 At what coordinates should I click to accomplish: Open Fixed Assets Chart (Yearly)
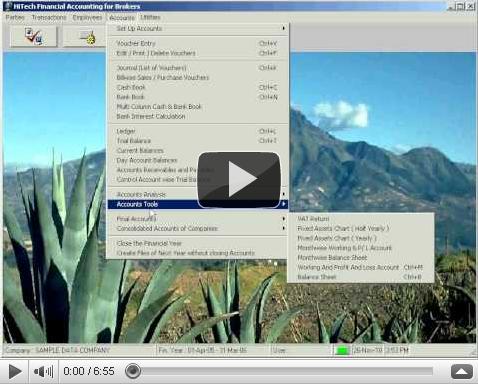pyautogui.click(x=361, y=238)
